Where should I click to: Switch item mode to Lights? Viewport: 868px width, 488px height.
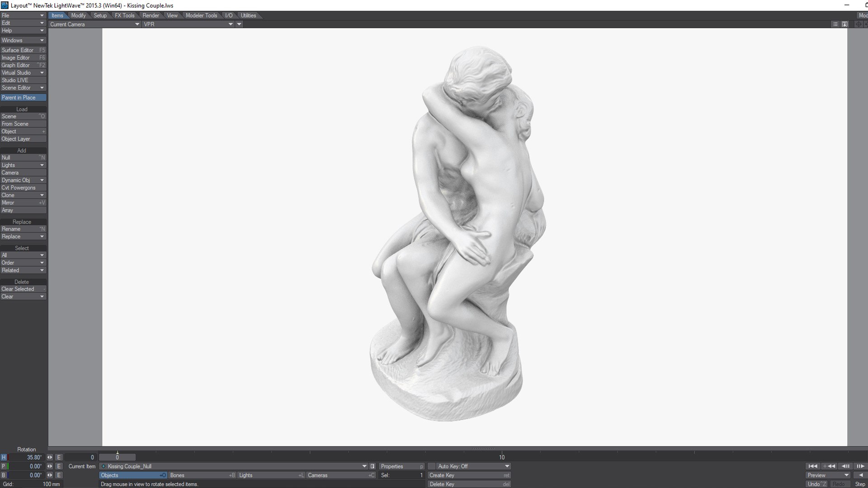(x=271, y=475)
